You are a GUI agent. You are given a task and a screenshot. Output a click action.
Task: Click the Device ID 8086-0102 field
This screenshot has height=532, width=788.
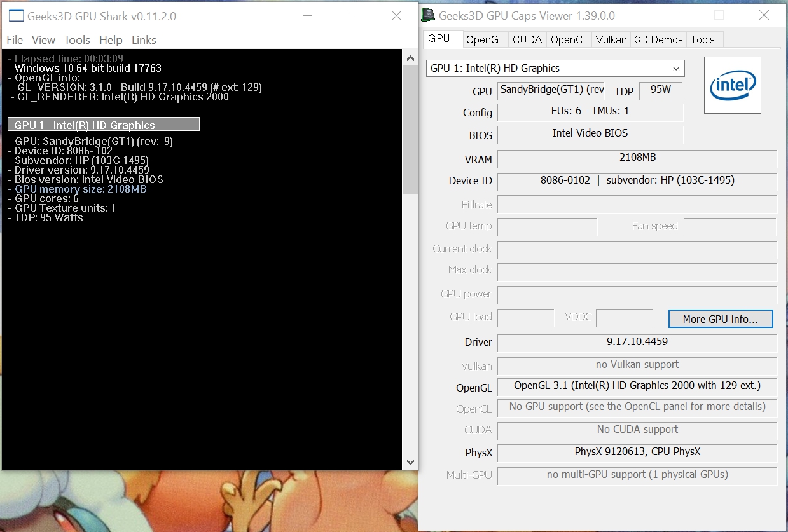pyautogui.click(x=637, y=181)
